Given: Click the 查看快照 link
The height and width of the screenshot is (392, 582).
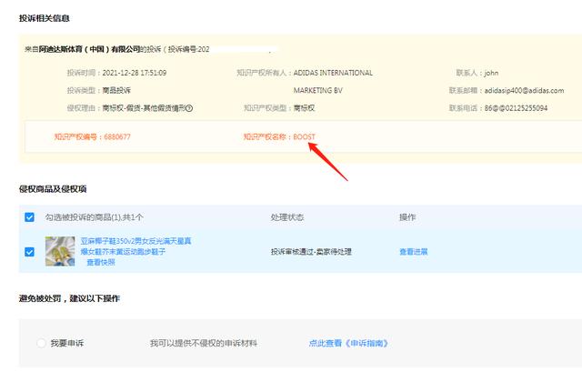Looking at the screenshot, I should (x=101, y=262).
